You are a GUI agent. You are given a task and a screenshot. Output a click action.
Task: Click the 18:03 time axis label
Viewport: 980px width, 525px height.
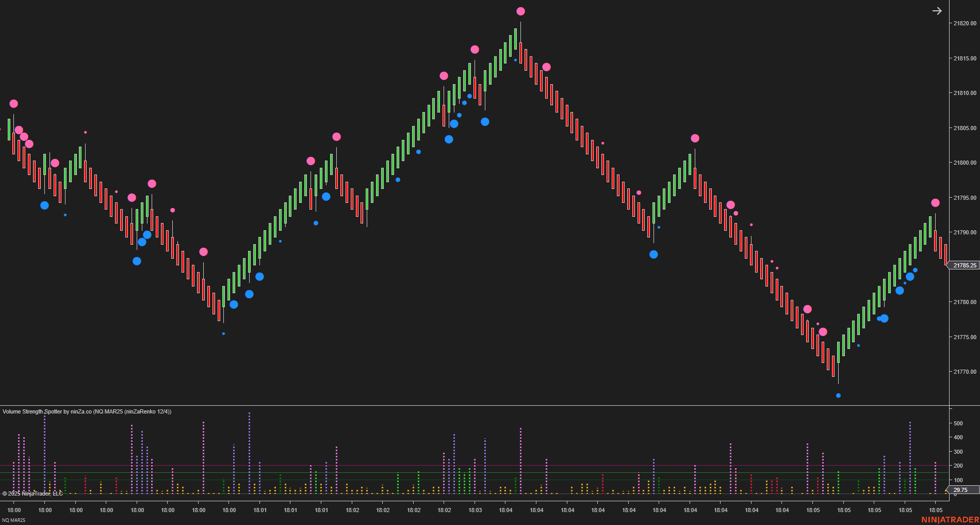(475, 510)
